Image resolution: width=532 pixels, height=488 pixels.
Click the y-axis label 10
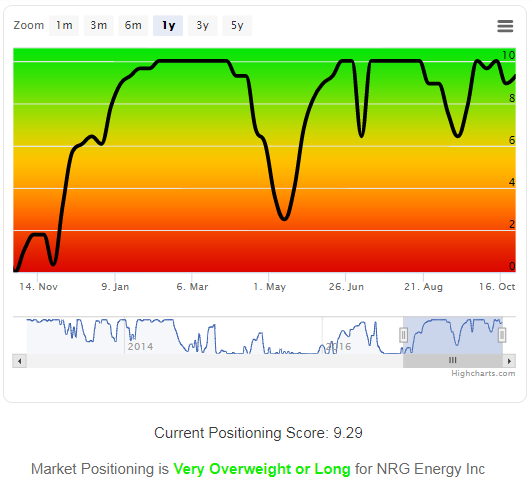pyautogui.click(x=509, y=55)
